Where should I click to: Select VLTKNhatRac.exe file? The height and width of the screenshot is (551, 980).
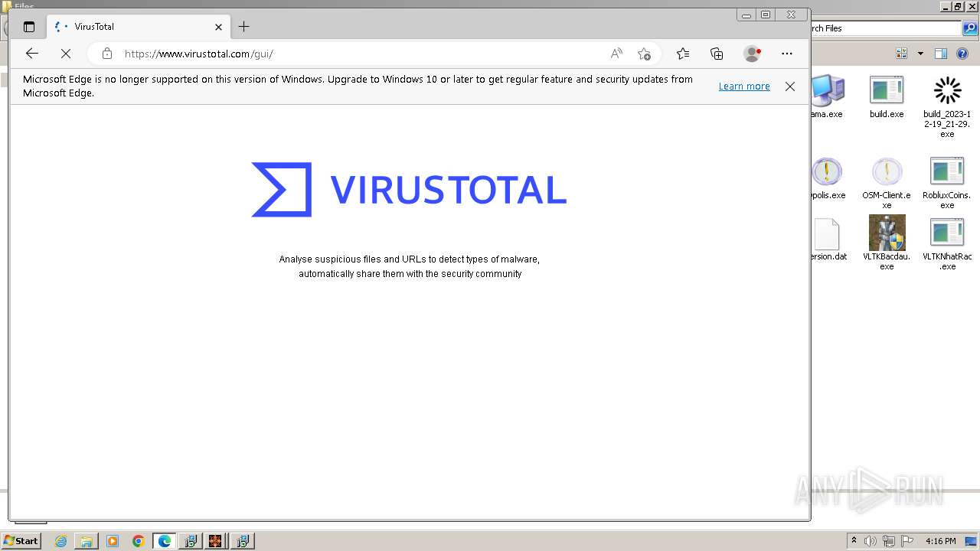(x=947, y=244)
